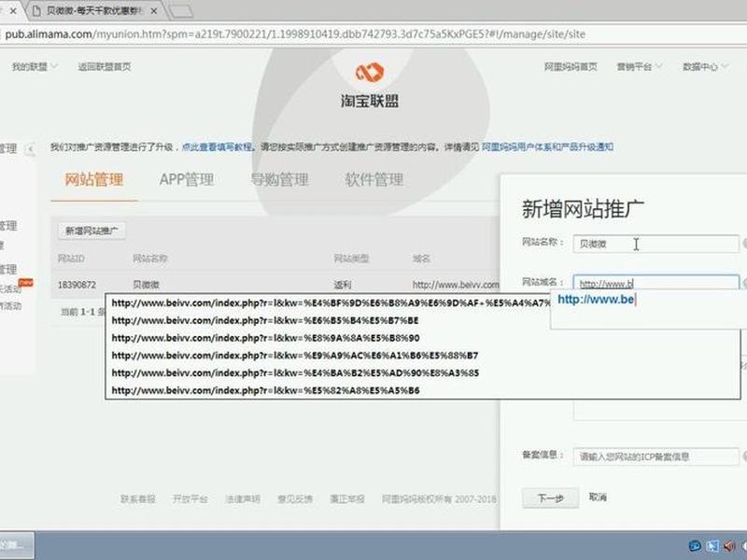Viewport: 747px width, 560px height.
Task: Click the 下一步 button
Action: pos(550,498)
